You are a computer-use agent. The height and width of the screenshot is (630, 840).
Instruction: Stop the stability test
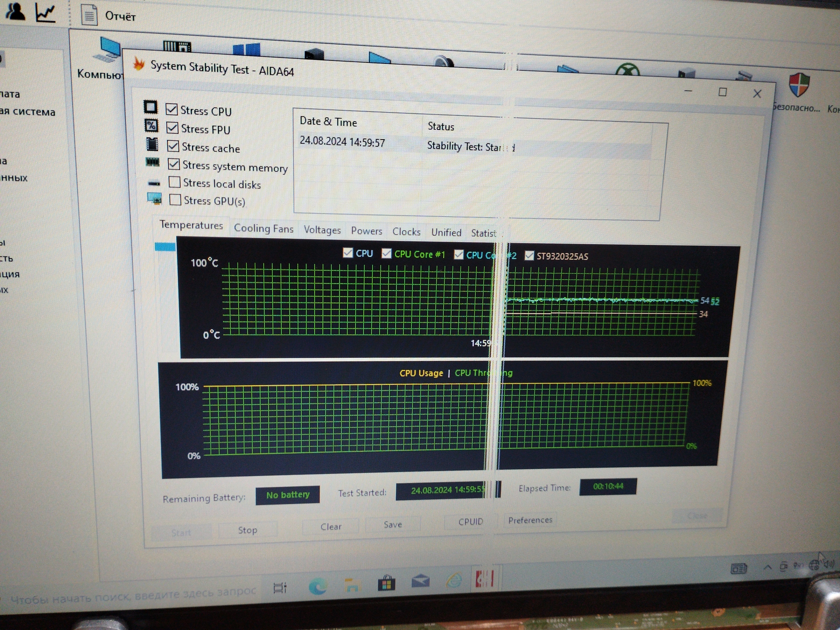(248, 530)
